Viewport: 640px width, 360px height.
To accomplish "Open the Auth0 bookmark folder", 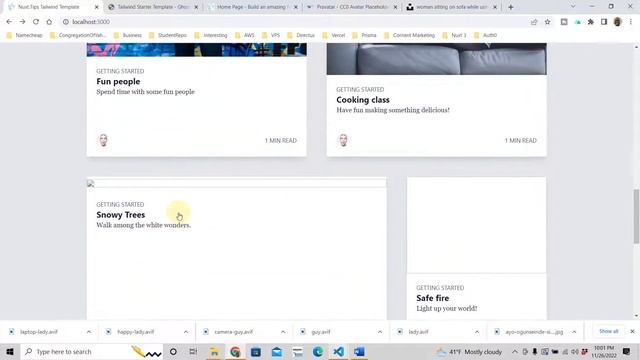I will coord(485,35).
